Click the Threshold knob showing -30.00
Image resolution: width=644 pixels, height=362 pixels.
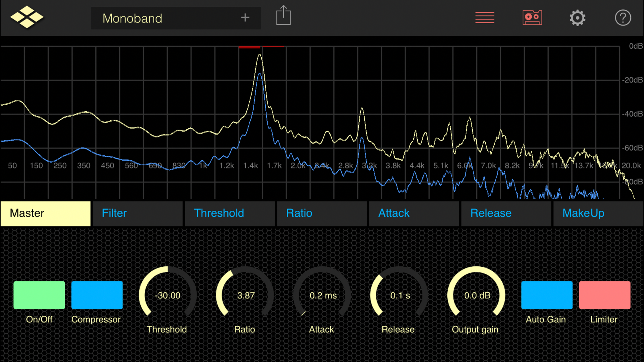[x=167, y=295]
